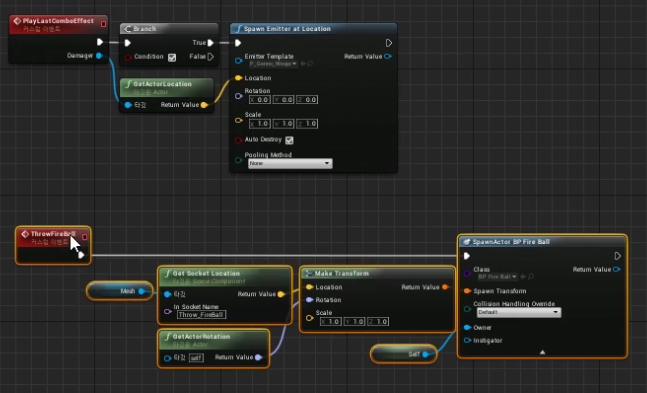Click the GetActorLocation target input pin

(x=128, y=105)
